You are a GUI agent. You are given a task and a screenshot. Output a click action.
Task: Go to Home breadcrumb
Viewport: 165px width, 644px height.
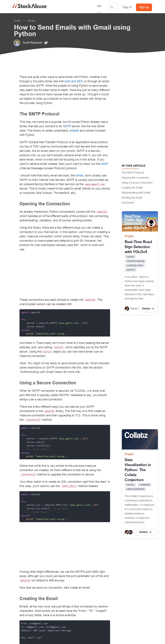point(17,21)
